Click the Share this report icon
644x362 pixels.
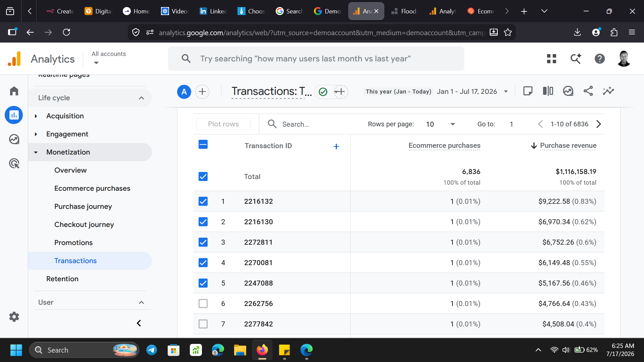[588, 91]
